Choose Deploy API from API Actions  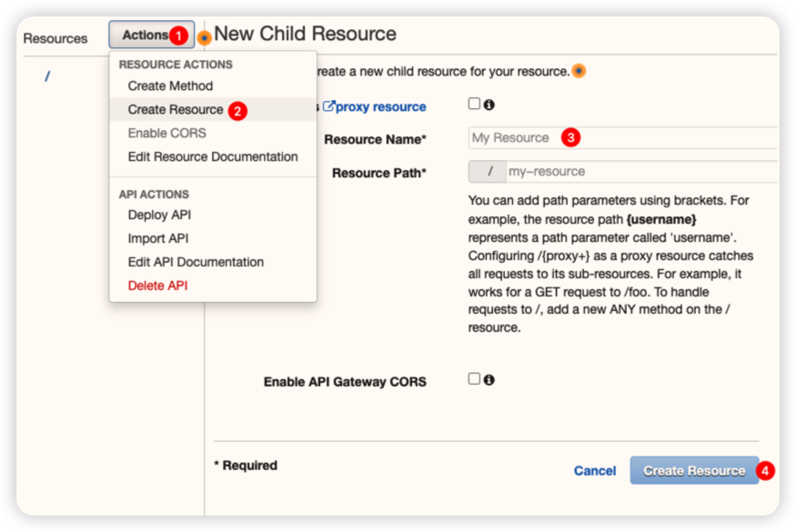click(x=159, y=215)
